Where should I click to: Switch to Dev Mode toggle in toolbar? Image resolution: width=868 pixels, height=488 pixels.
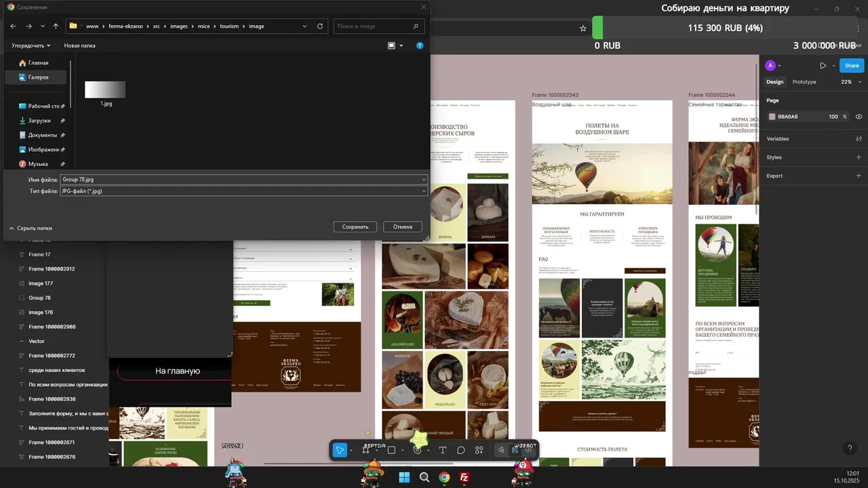point(529,450)
